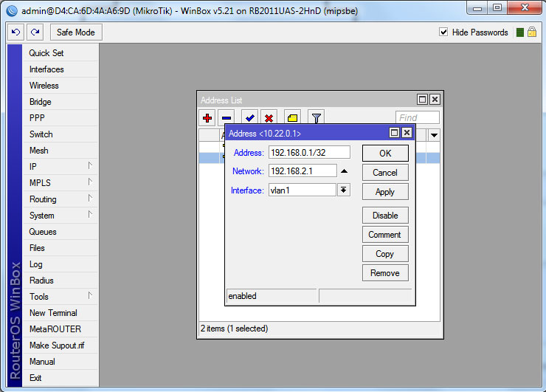This screenshot has width=546, height=392.
Task: Click the red plus Add address icon
Action: pyautogui.click(x=208, y=118)
